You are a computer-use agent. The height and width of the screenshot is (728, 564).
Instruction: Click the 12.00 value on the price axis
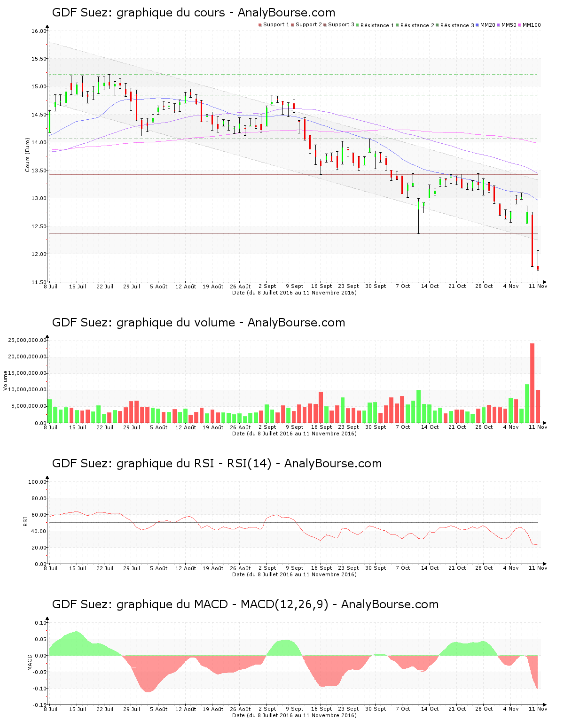tap(39, 254)
